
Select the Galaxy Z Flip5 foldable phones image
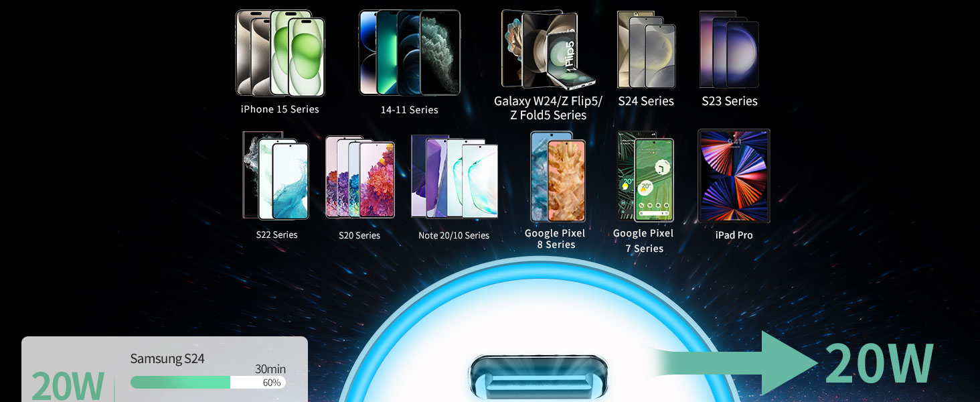[548, 50]
